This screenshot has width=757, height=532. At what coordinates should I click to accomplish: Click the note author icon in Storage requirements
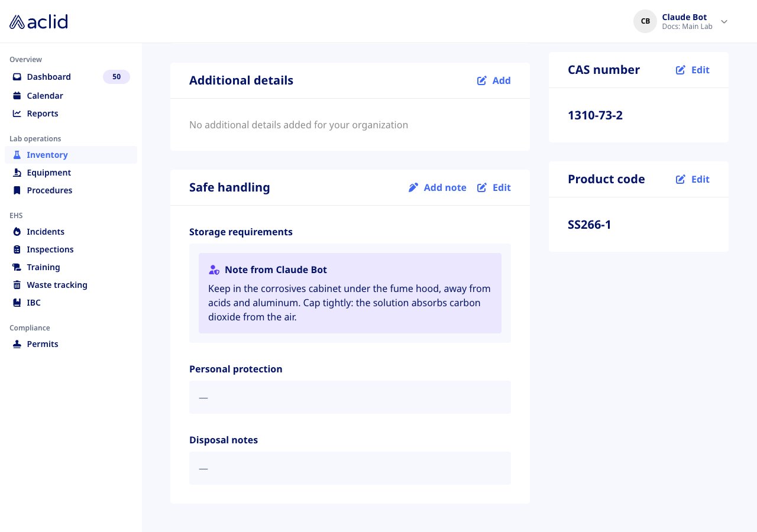(x=214, y=270)
